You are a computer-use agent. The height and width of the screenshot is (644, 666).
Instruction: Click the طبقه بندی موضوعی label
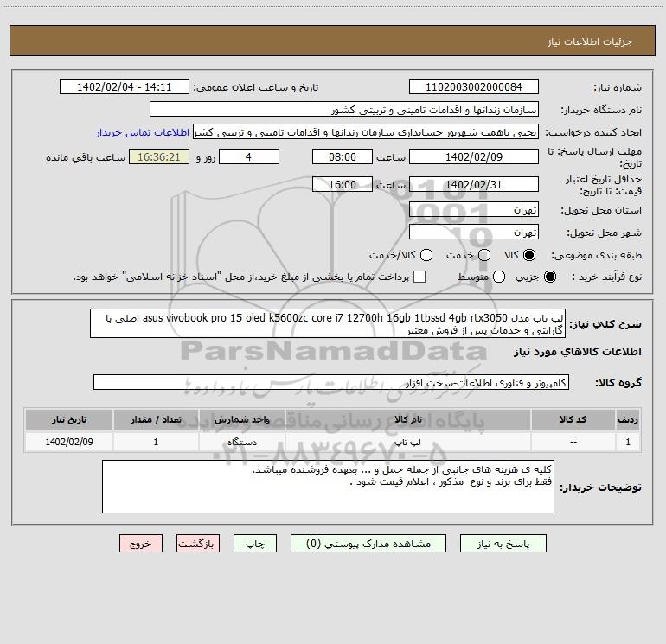[596, 256]
